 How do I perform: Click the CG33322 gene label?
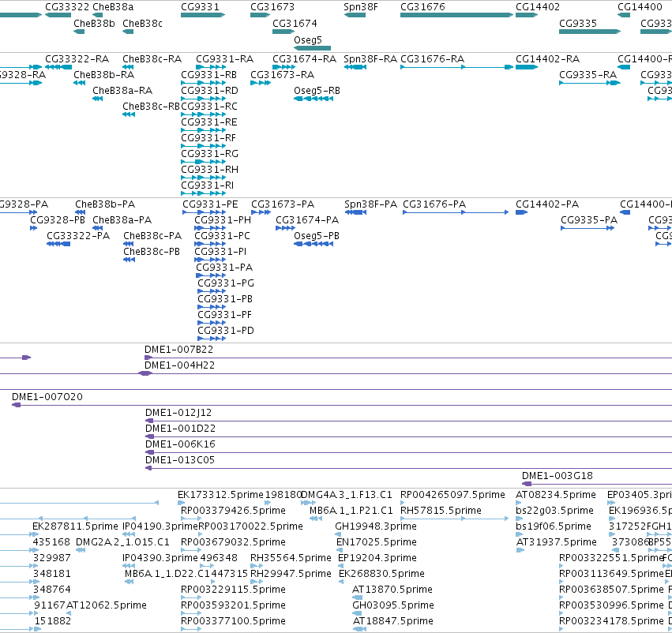tap(67, 7)
